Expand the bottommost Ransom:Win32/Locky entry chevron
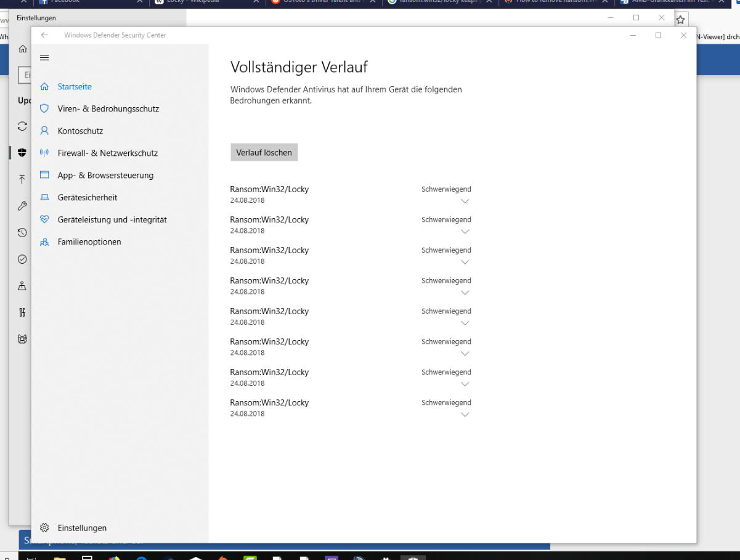Image resolution: width=740 pixels, height=560 pixels. coord(465,415)
